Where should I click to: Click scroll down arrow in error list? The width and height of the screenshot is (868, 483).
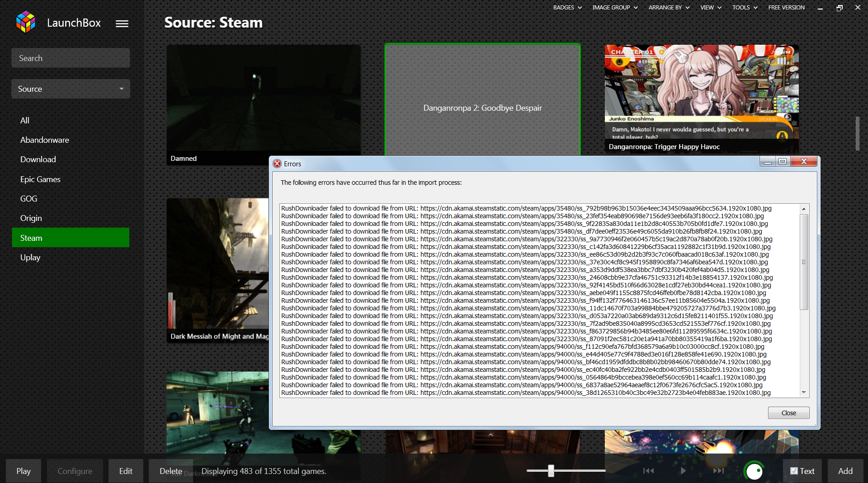pos(804,392)
